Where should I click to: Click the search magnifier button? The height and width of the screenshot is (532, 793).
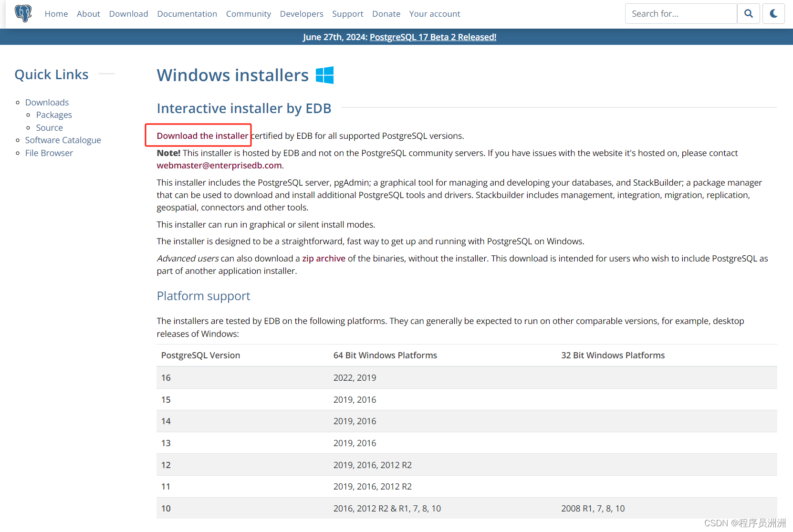point(749,14)
